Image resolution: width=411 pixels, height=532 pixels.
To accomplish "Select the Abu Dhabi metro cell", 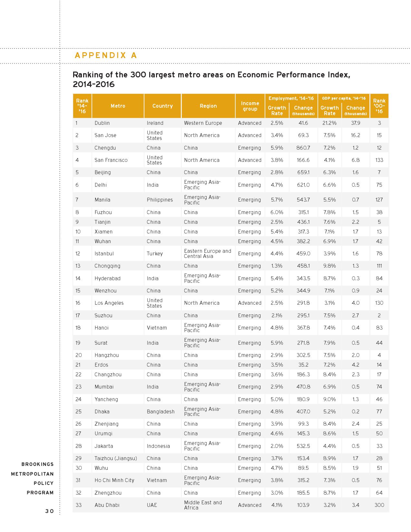I will coord(107,505).
